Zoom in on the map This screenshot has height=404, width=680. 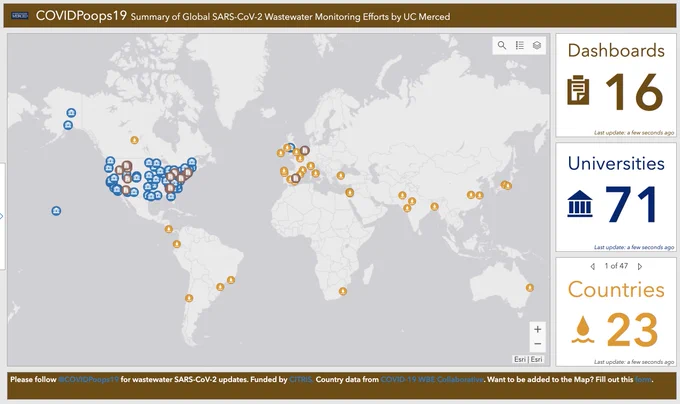tap(538, 329)
